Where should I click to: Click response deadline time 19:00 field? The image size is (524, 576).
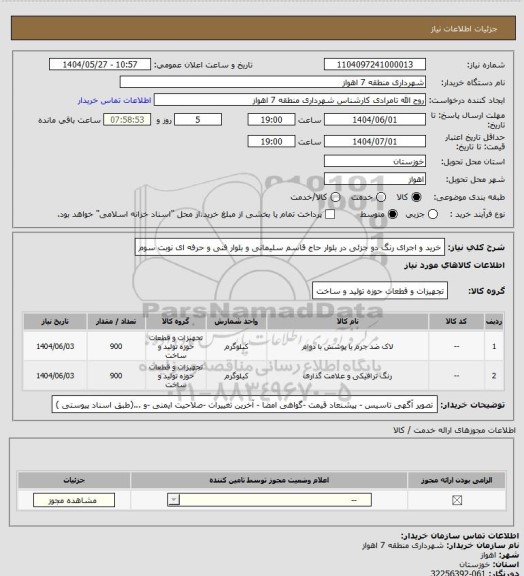pyautogui.click(x=272, y=120)
